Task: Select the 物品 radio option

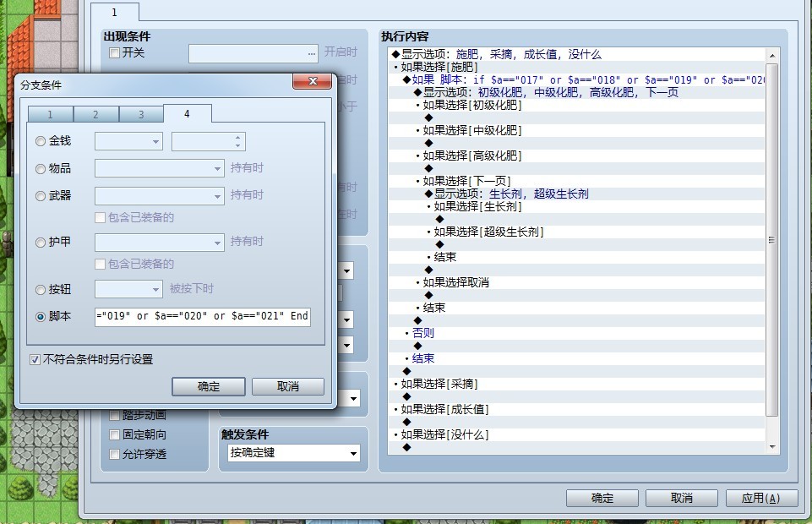Action: coord(41,169)
